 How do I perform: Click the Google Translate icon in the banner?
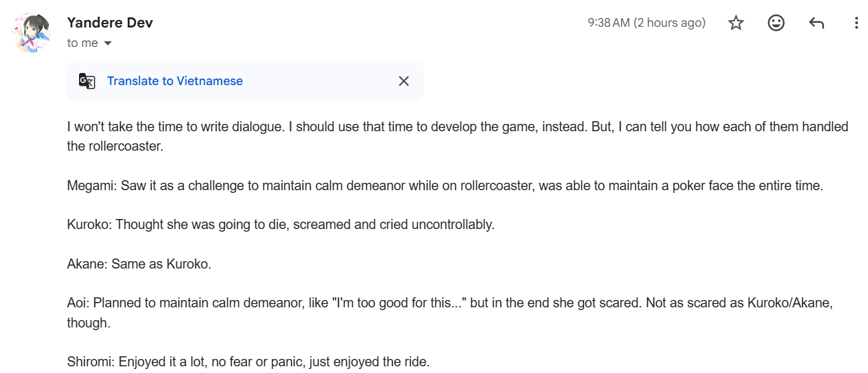point(87,81)
